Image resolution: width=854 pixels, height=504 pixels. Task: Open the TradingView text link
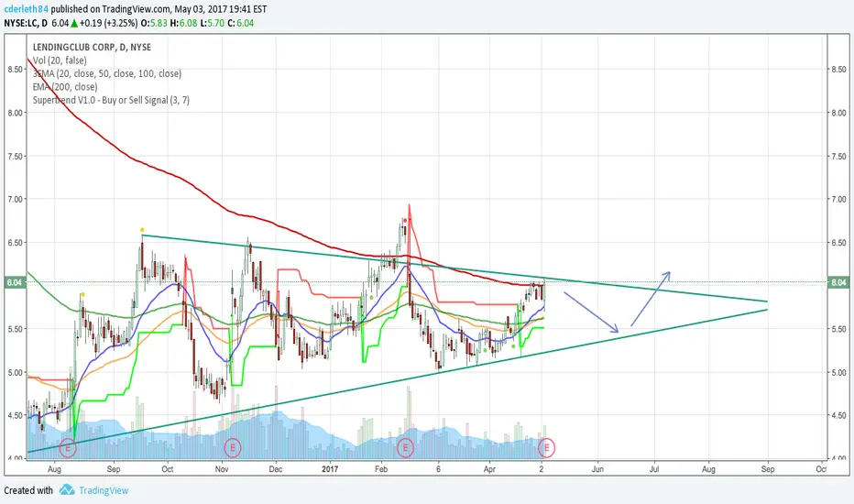104,490
